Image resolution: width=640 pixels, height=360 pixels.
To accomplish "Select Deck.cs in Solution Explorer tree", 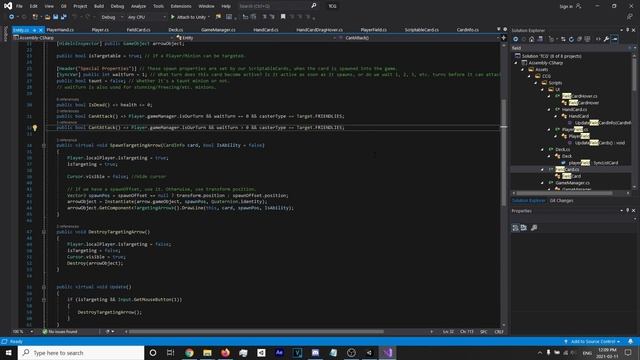I will 562,149.
